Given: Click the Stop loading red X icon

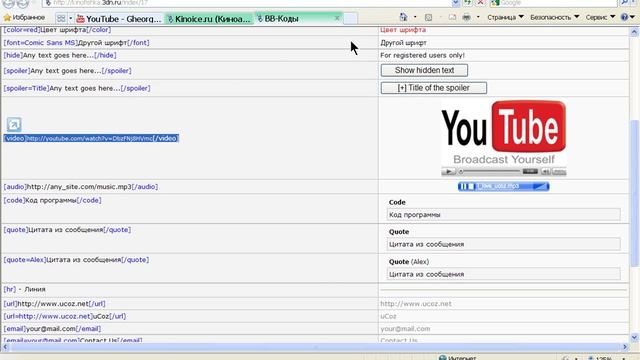Looking at the screenshot, I should click(x=481, y=3).
